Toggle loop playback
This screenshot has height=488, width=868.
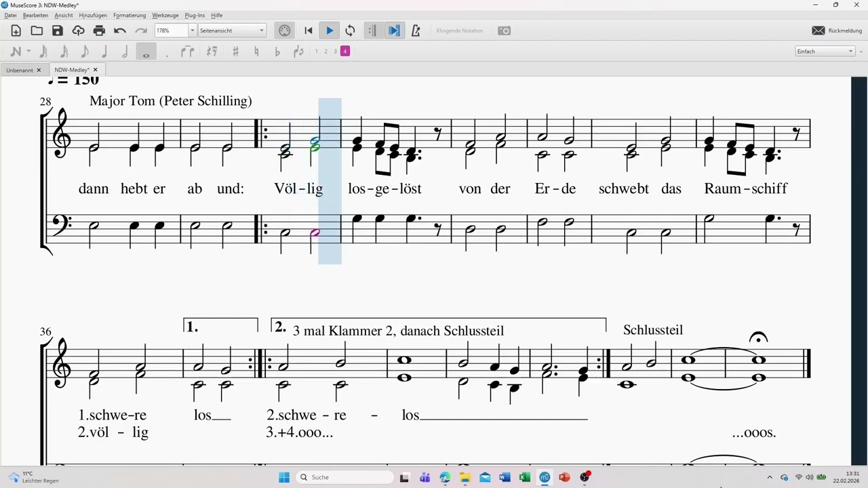(350, 30)
